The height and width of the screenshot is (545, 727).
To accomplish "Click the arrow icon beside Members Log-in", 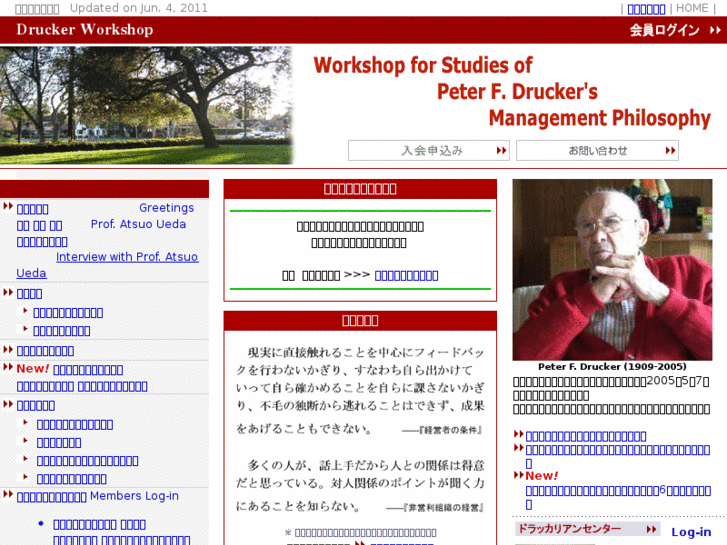I will coord(8,494).
